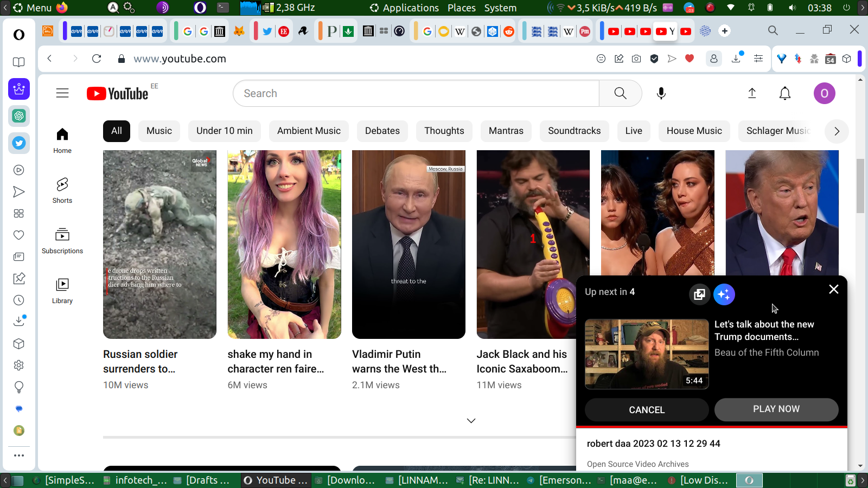Select the Ambient Music filter chip
The width and height of the screenshot is (868, 488).
[x=309, y=131]
